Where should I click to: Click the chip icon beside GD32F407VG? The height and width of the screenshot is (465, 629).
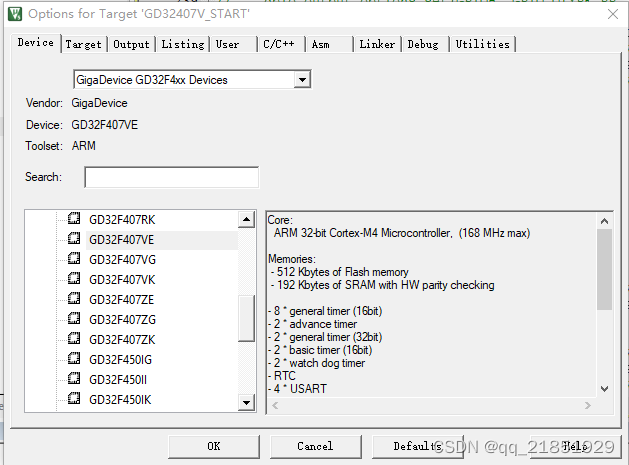tap(74, 259)
